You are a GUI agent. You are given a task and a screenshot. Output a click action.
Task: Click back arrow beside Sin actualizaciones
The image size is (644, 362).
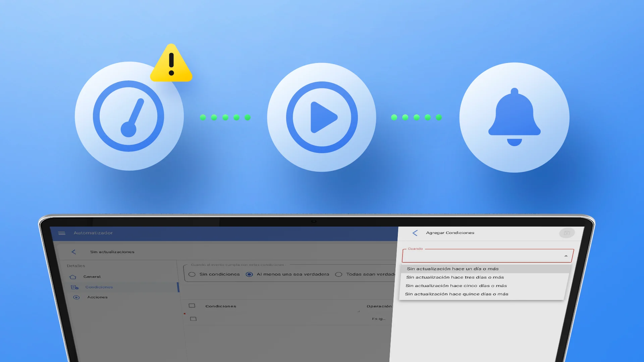click(x=73, y=252)
